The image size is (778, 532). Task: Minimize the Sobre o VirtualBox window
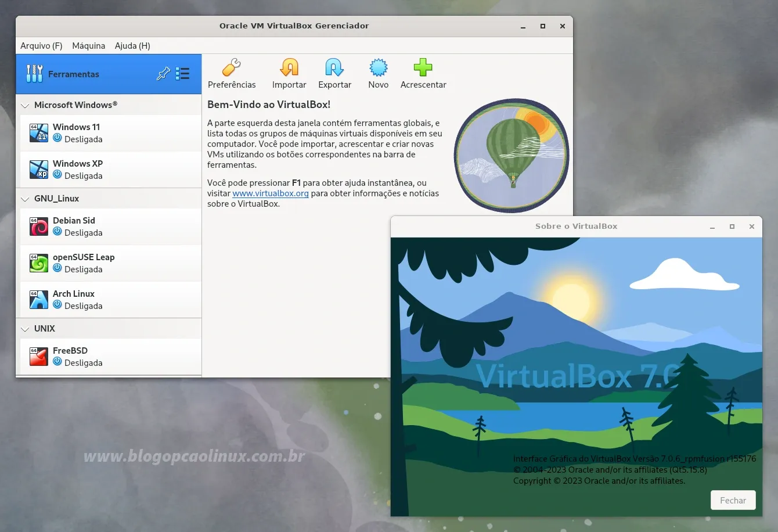[x=712, y=227]
